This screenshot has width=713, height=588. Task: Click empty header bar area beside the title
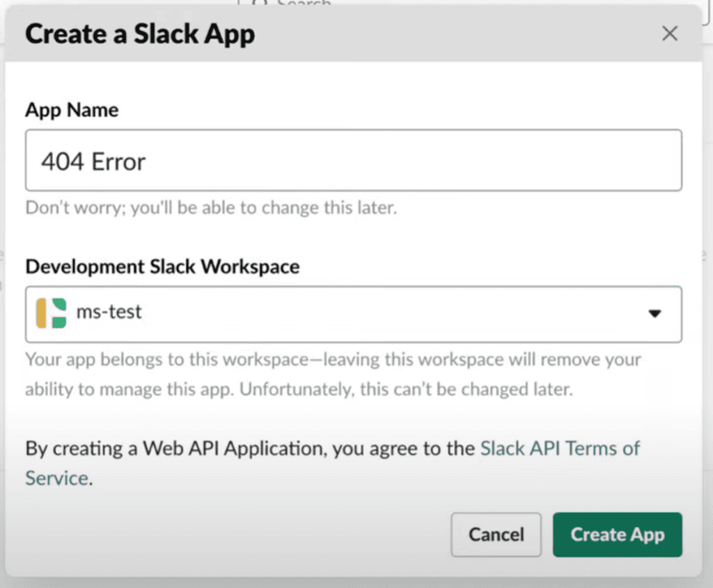(x=453, y=33)
